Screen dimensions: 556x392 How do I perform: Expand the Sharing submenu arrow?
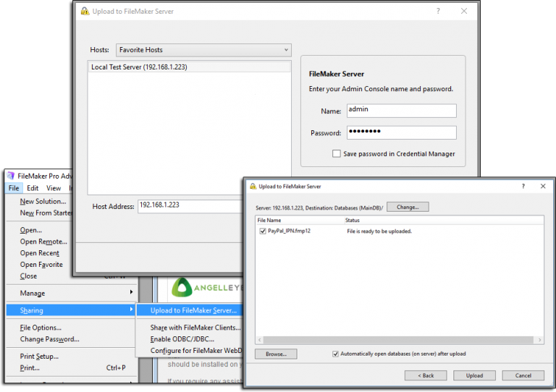pyautogui.click(x=131, y=310)
